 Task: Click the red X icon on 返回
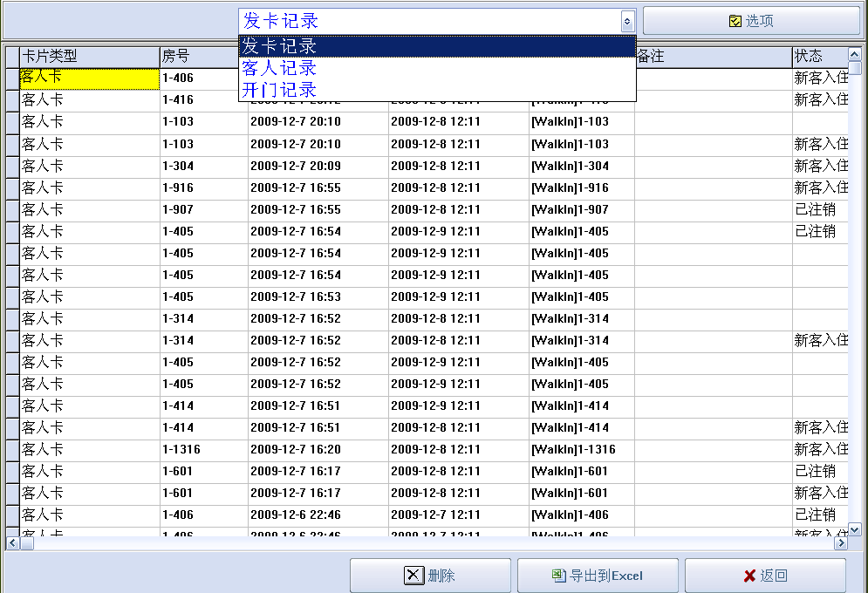click(749, 576)
